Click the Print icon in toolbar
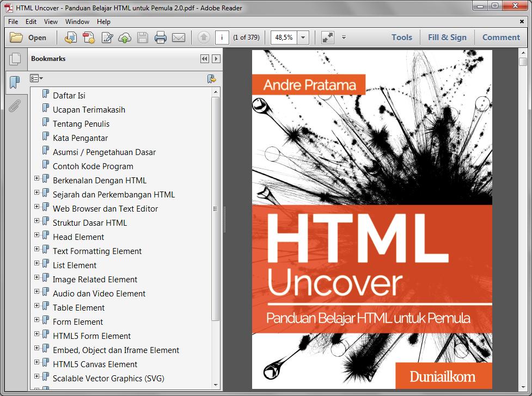Screen dimensions: 532x396 click(160, 38)
